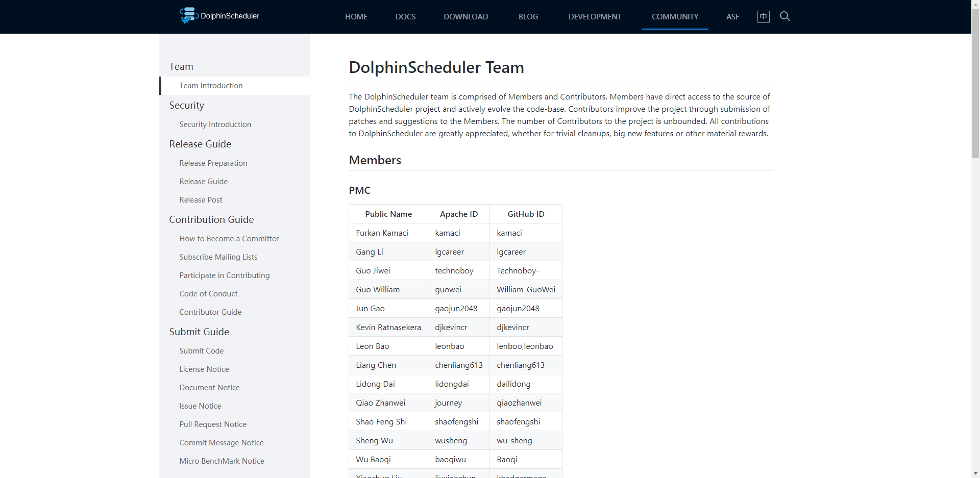Viewport: 980px width, 478px height.
Task: Click the GitHub ID column header
Action: 526,214
